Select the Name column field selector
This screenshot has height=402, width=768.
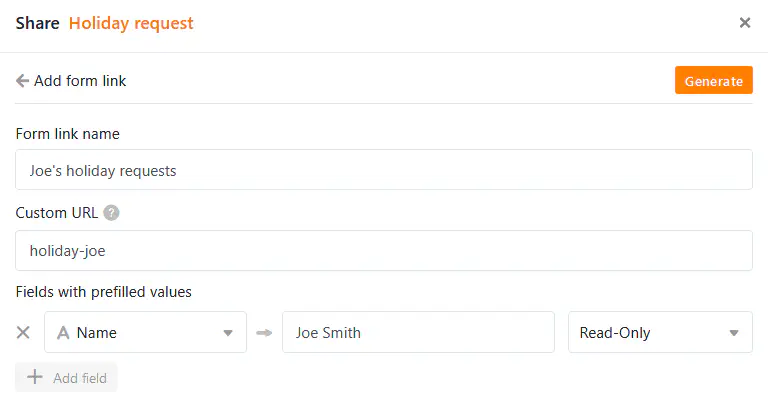point(145,332)
